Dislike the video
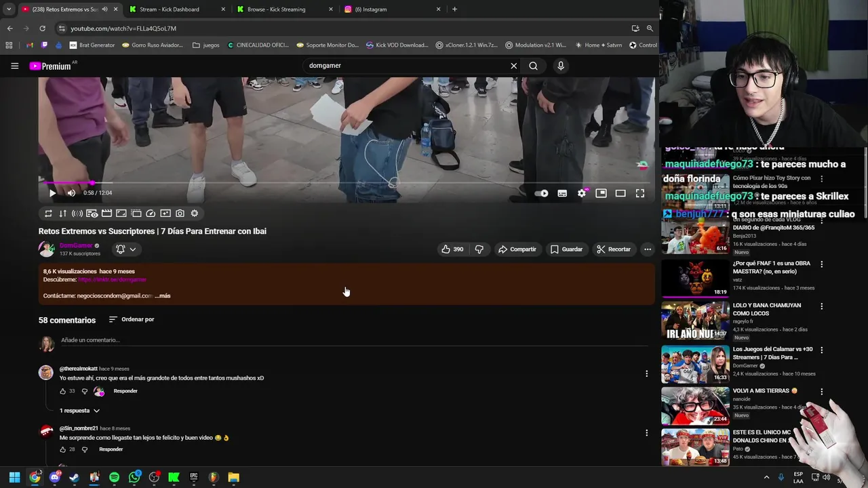 coord(479,249)
